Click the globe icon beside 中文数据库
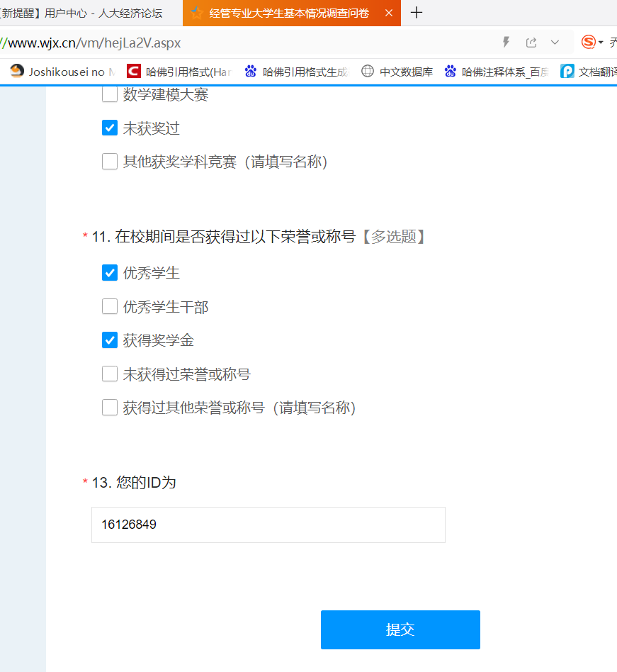The image size is (617, 672). (368, 71)
